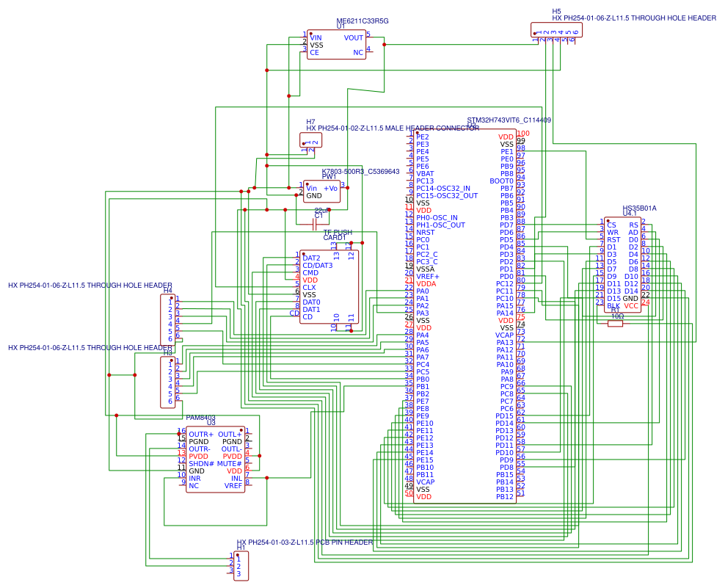Select the VSSA pin label

(x=426, y=269)
